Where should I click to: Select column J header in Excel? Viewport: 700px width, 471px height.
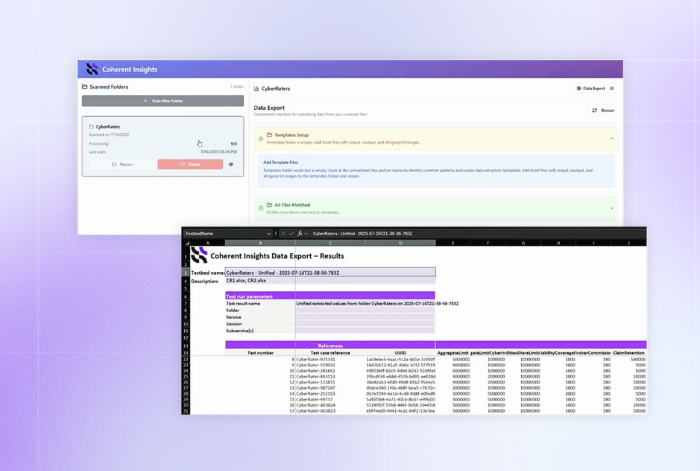[629, 243]
